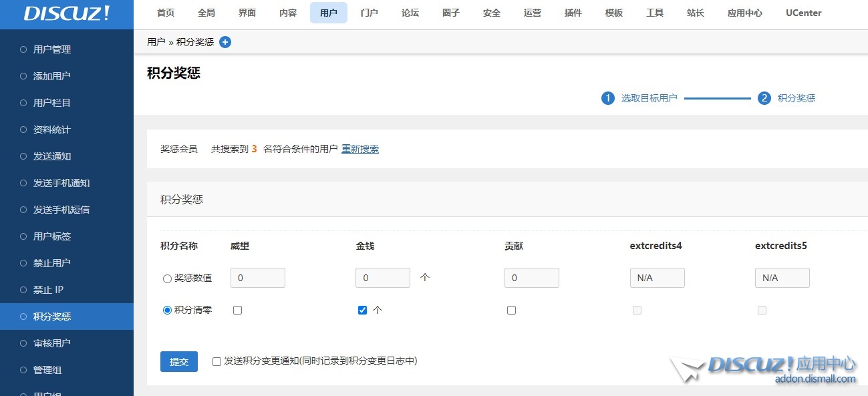Open 用户管理 in sidebar

click(52, 49)
